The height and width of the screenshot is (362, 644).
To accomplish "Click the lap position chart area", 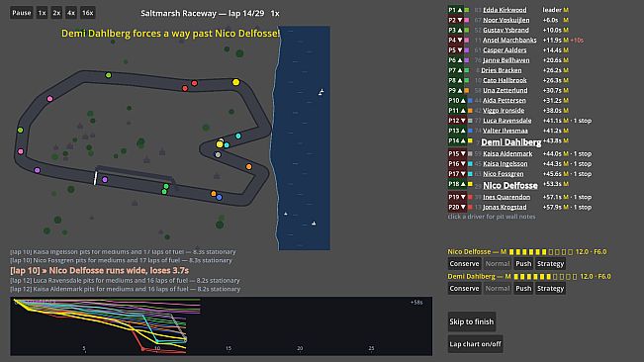I will click(221, 325).
